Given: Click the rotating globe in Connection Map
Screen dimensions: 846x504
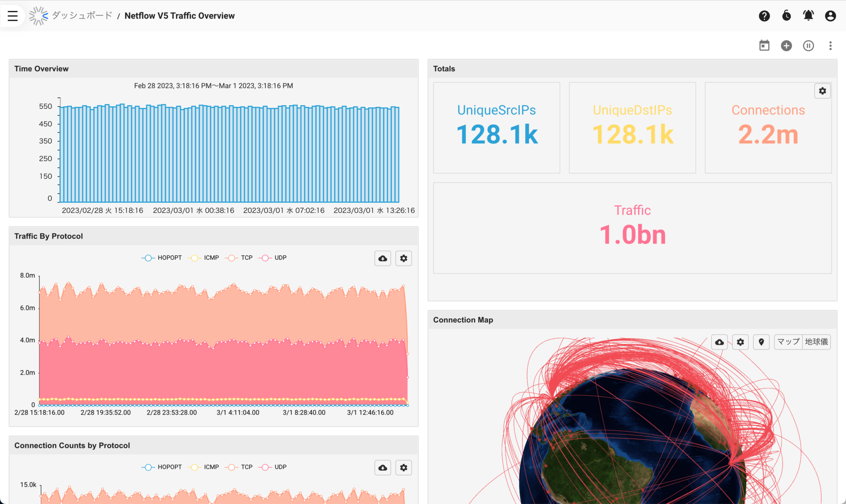Looking at the screenshot, I should (632, 436).
